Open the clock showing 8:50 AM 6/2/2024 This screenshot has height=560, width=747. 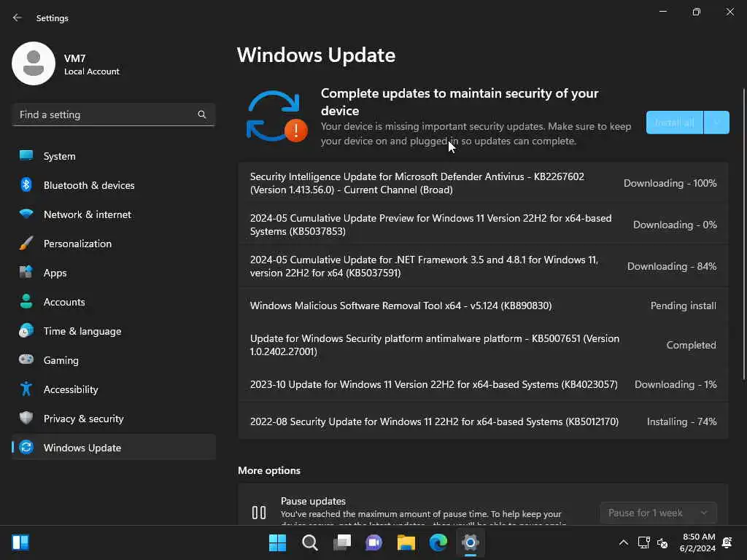pos(697,542)
